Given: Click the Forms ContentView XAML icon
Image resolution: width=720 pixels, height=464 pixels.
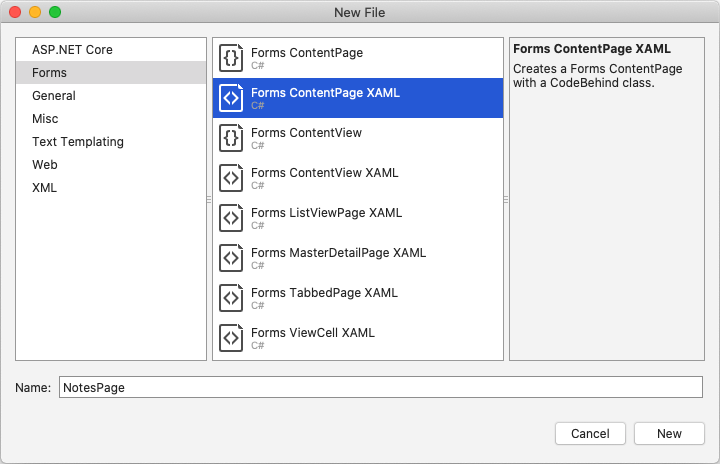Looking at the screenshot, I should click(x=231, y=178).
